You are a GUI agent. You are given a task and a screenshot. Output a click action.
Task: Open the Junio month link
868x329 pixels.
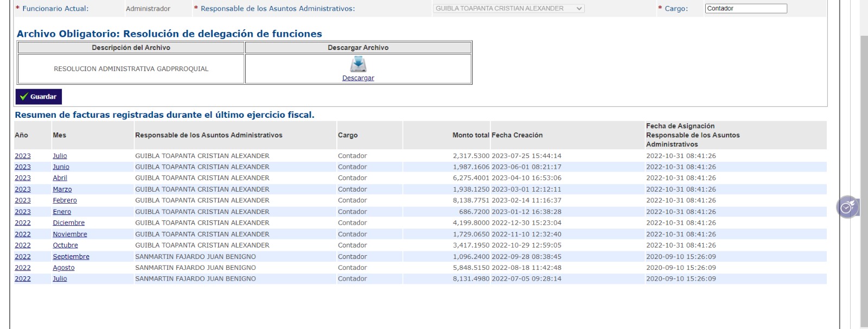[61, 167]
